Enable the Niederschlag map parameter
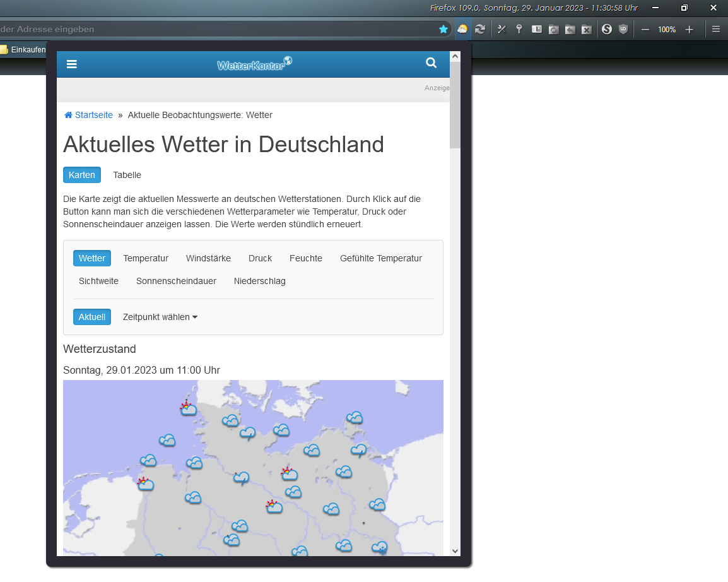This screenshot has height=582, width=728. (x=259, y=281)
